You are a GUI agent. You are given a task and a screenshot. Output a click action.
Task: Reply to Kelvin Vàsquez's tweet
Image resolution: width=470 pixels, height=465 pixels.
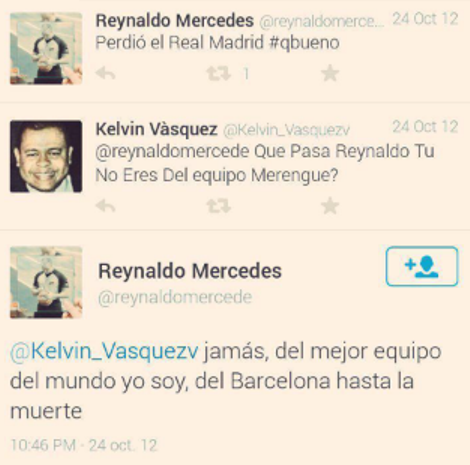pos(106,206)
